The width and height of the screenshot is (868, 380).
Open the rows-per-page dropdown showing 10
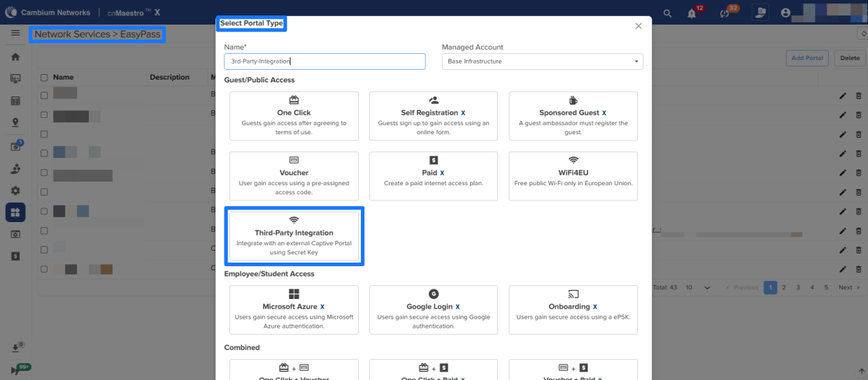[698, 288]
